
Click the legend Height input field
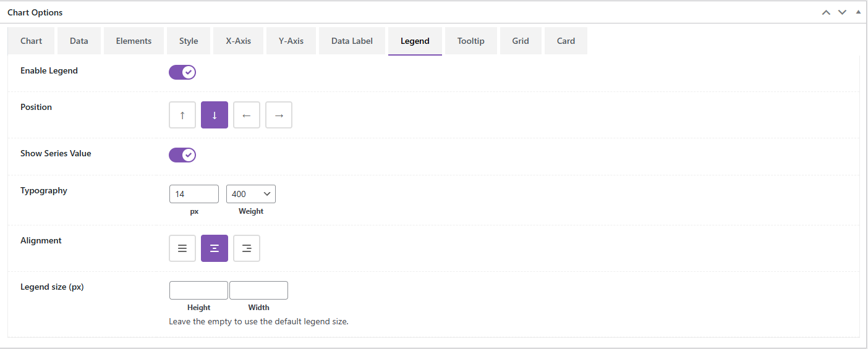(x=198, y=290)
